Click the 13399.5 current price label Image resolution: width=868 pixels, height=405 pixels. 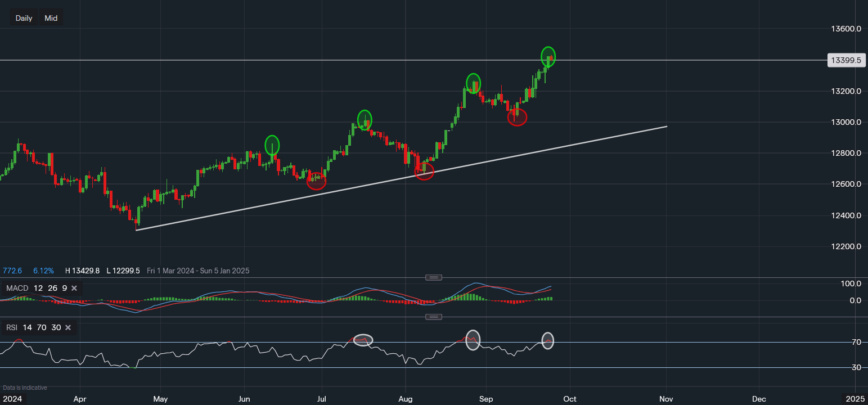pyautogui.click(x=845, y=60)
